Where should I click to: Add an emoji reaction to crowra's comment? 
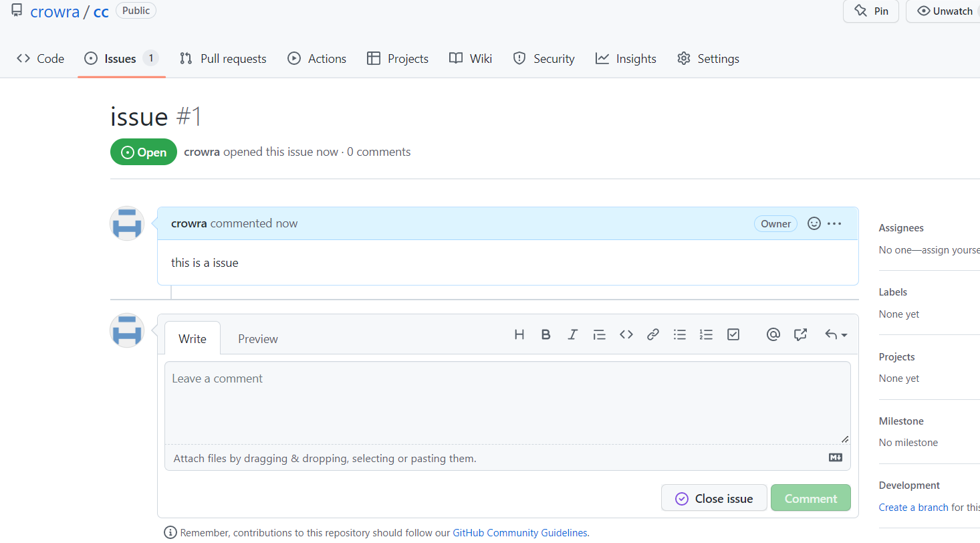coord(814,223)
